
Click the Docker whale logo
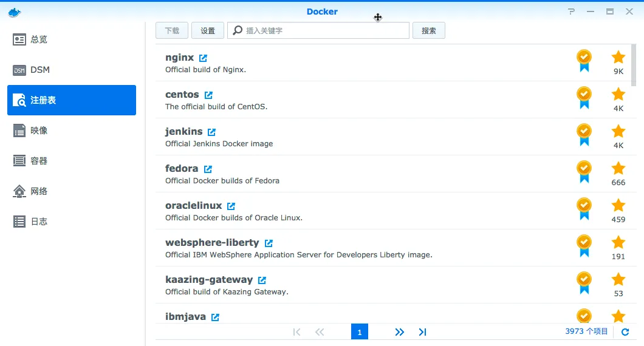(14, 12)
